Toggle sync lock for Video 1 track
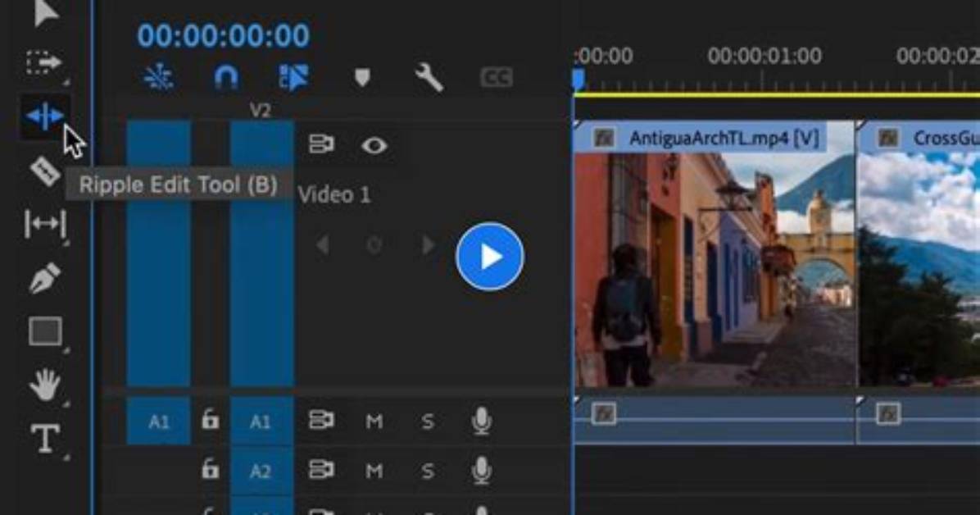This screenshot has height=515, width=980. click(x=321, y=145)
